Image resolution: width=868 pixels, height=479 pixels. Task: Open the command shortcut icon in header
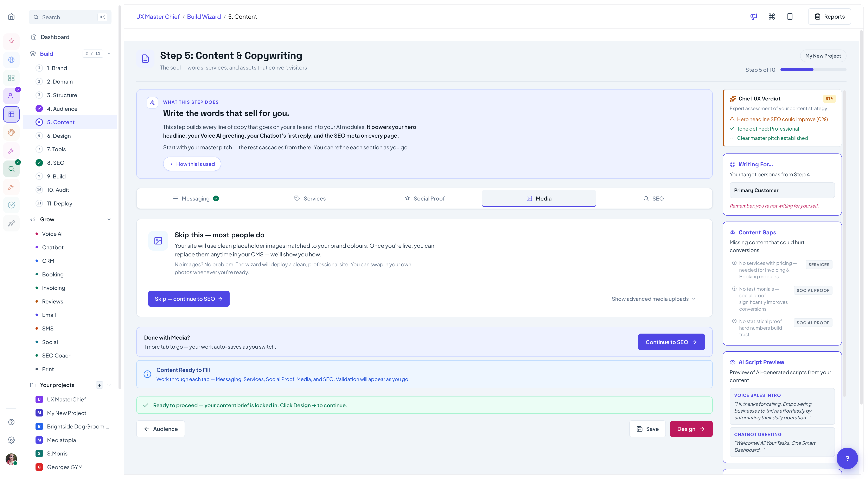[x=772, y=17]
